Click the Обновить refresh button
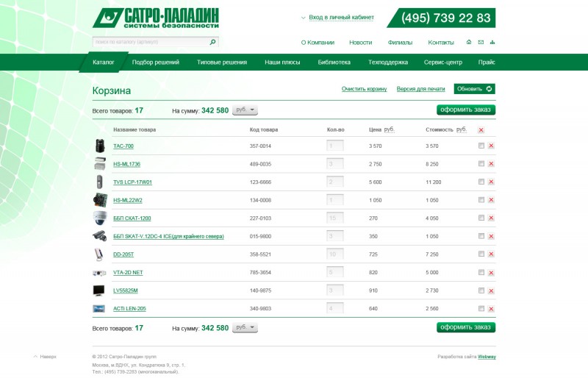The width and height of the screenshot is (588, 378). pos(474,89)
